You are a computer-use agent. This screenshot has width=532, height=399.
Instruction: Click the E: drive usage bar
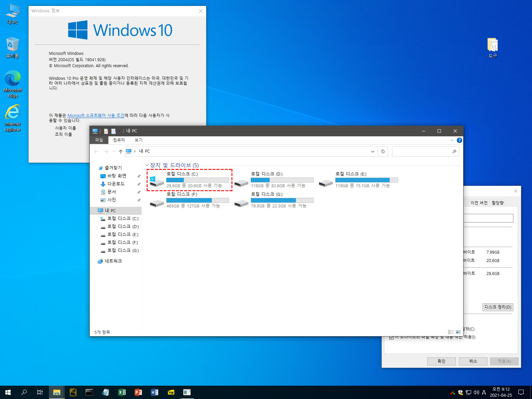coord(366,180)
